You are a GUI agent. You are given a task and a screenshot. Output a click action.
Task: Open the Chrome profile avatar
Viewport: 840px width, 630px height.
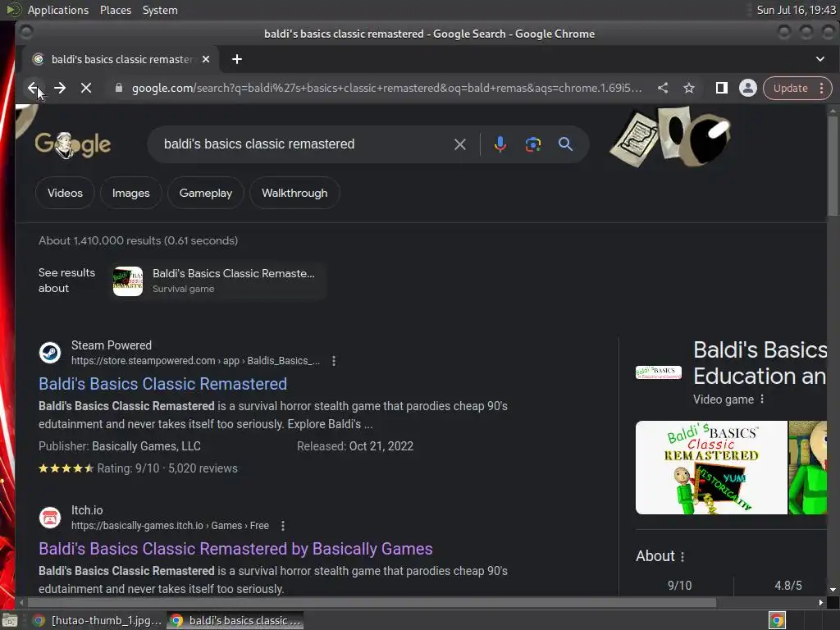(748, 88)
